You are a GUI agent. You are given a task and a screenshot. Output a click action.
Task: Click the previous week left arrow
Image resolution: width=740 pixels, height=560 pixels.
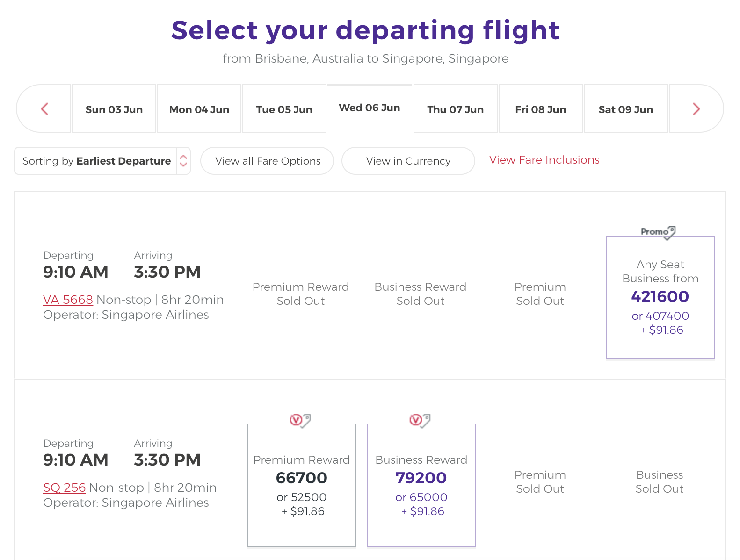tap(44, 109)
